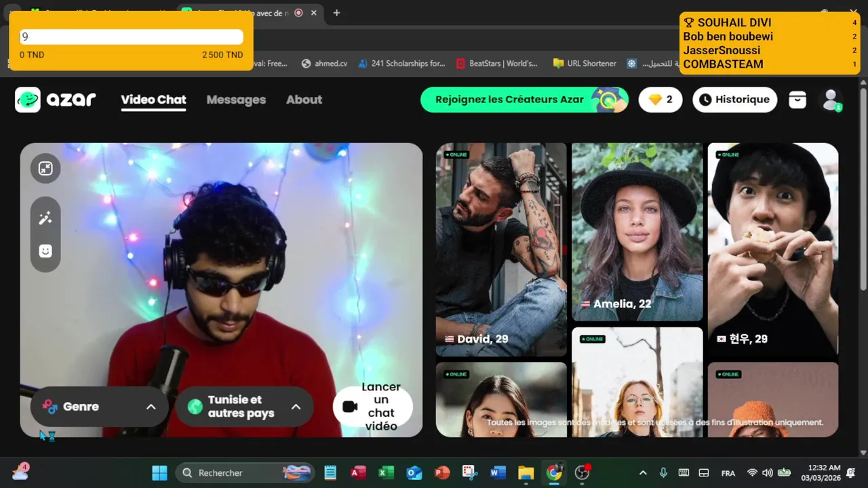The image size is (868, 488).
Task: Open David, 29 profile card
Action: tap(501, 249)
